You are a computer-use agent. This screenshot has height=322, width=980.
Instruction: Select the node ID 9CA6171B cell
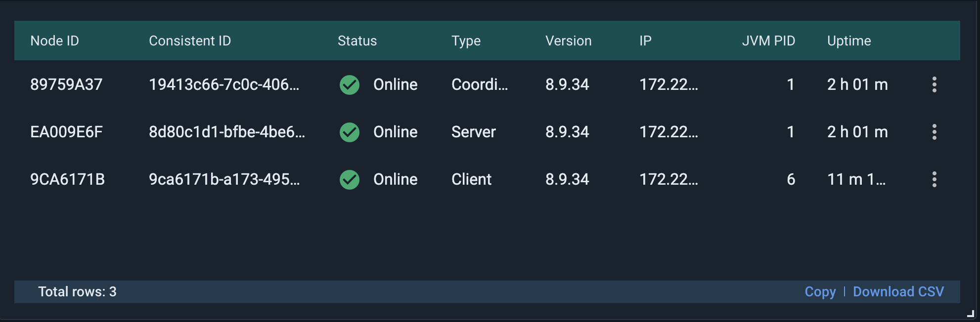67,179
